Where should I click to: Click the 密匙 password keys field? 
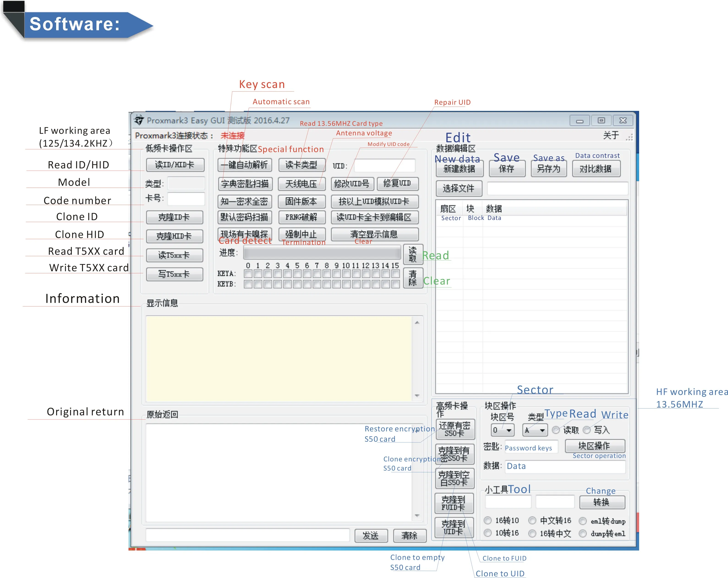[x=531, y=447]
